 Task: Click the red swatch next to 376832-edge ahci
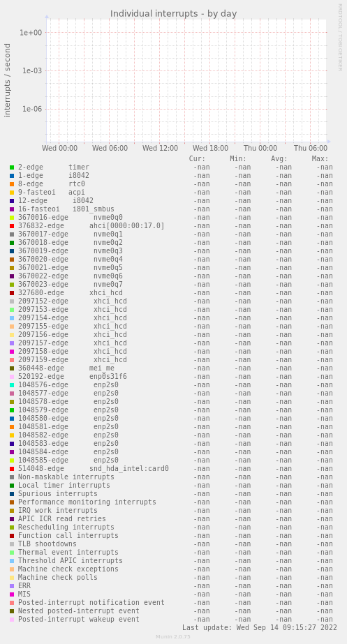(12, 226)
